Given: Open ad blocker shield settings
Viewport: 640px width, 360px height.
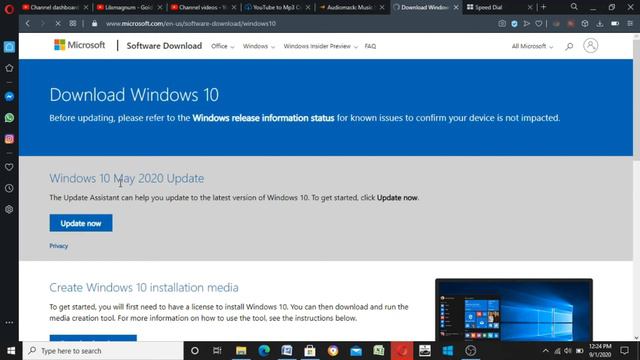Looking at the screenshot, I should tap(514, 24).
